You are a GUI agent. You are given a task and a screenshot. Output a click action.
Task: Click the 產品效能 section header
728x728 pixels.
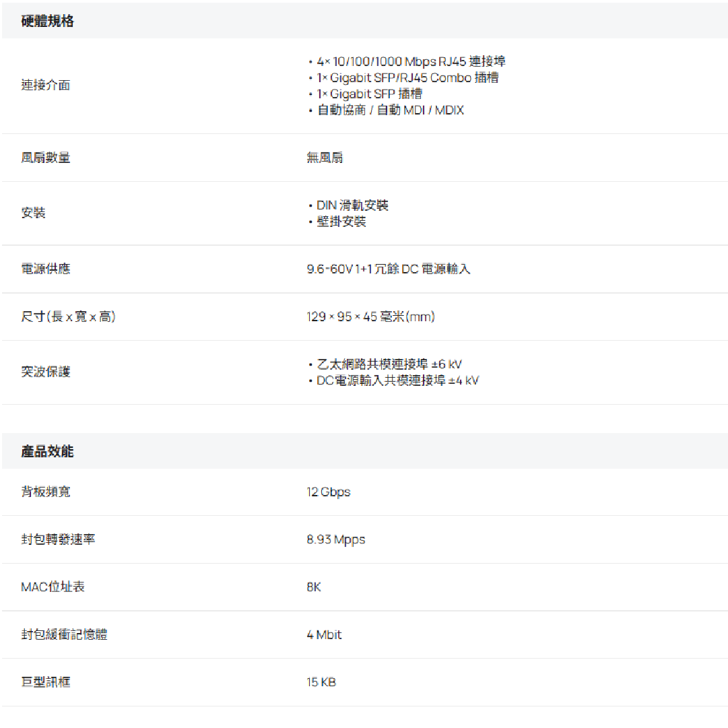coord(47,452)
